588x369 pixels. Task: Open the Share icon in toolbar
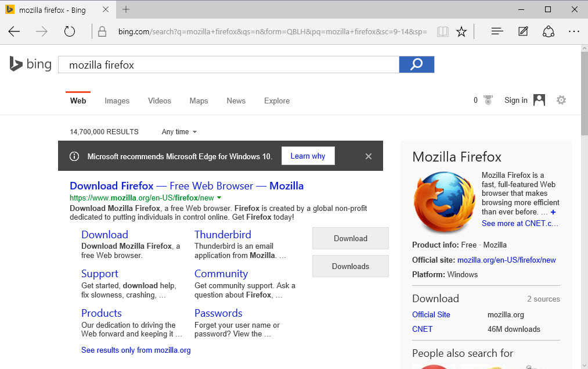point(549,31)
